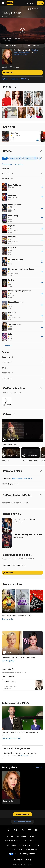The image size is (45, 868).
Task: Add Keely Dervin to list
Action: [x=22, y=72]
